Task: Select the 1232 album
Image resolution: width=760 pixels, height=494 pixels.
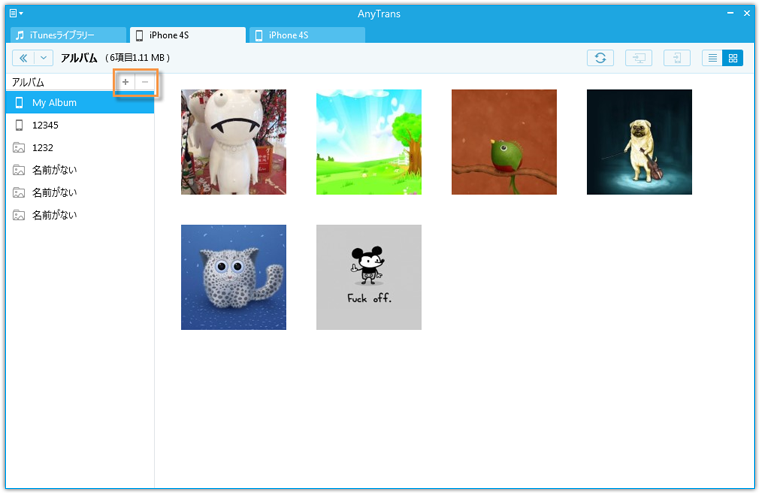Action: pos(80,147)
